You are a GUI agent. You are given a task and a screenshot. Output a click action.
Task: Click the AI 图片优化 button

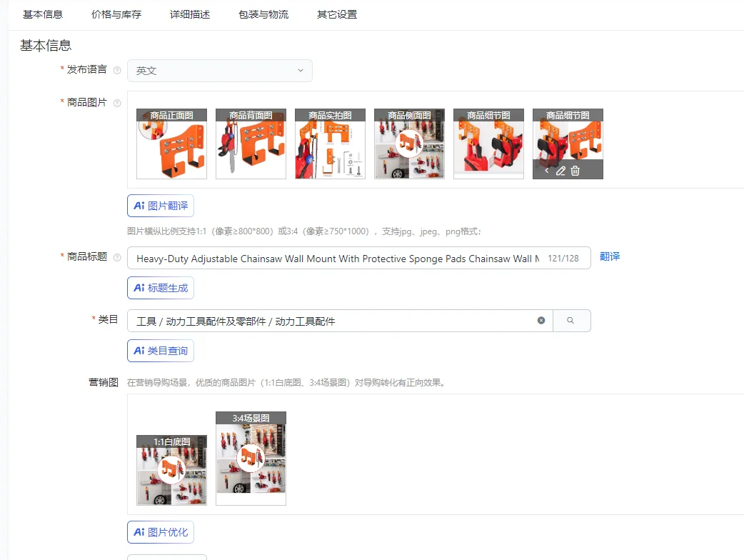coord(161,532)
